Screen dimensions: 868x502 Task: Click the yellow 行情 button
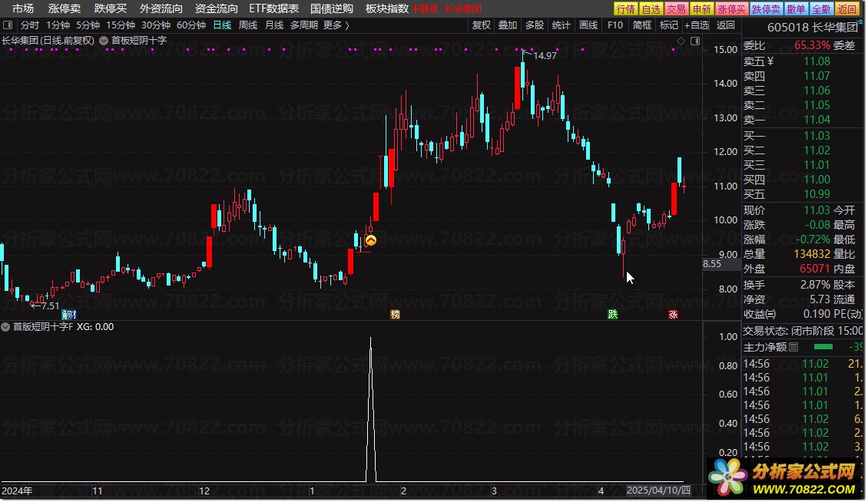click(x=625, y=9)
